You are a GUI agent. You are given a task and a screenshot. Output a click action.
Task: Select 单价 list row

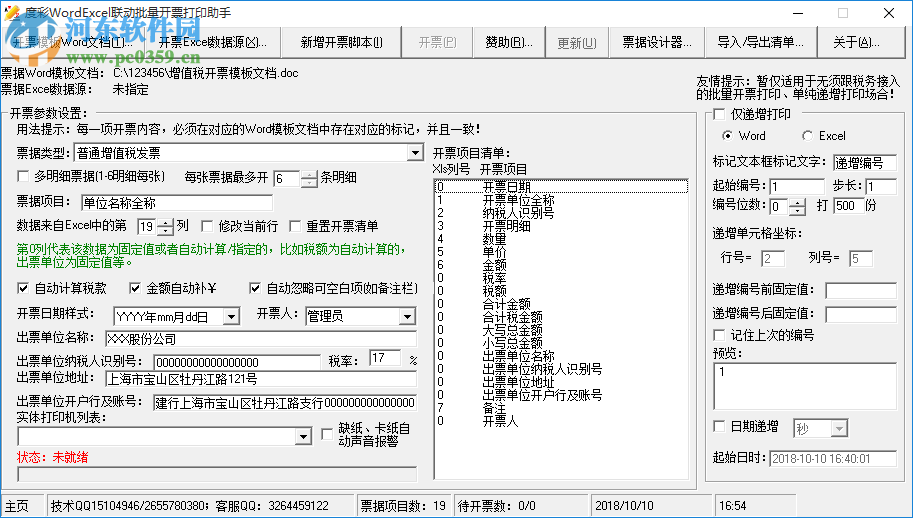pos(561,252)
